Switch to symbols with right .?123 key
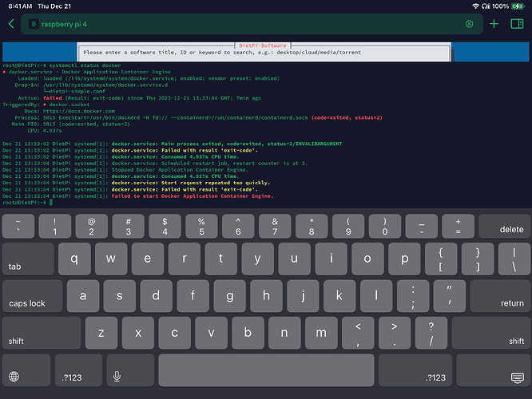Viewport: 532px width, 399px height. coord(415,370)
